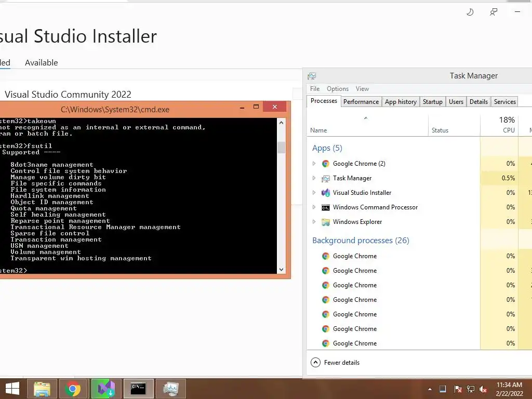Click the taskbar clock showing 11:34 AM
Image resolution: width=532 pixels, height=399 pixels.
pyautogui.click(x=509, y=389)
